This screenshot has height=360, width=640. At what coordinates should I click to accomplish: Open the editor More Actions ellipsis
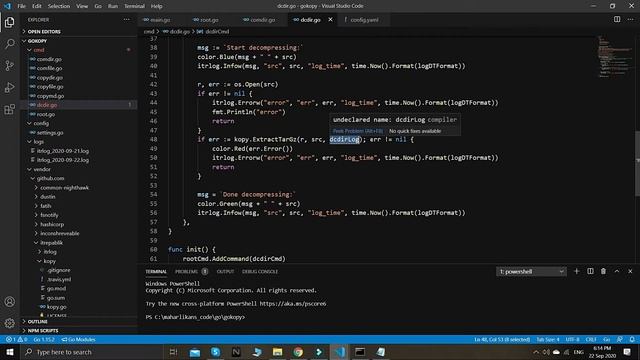tap(630, 19)
